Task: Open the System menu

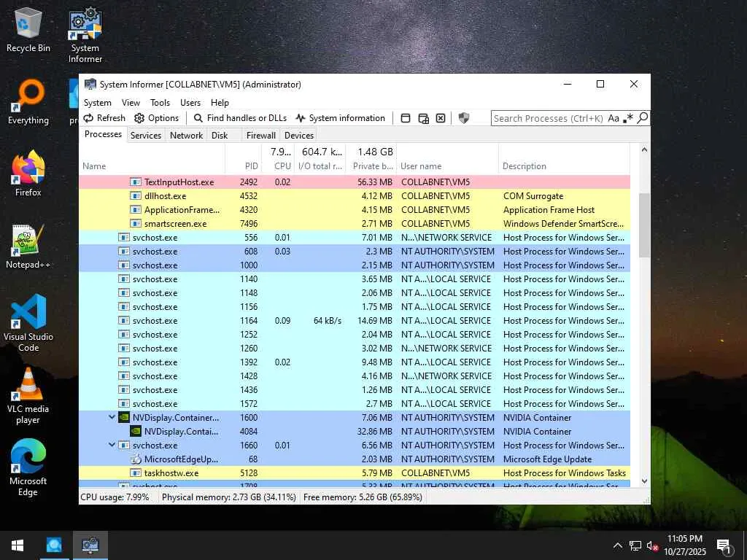Action: (x=98, y=102)
